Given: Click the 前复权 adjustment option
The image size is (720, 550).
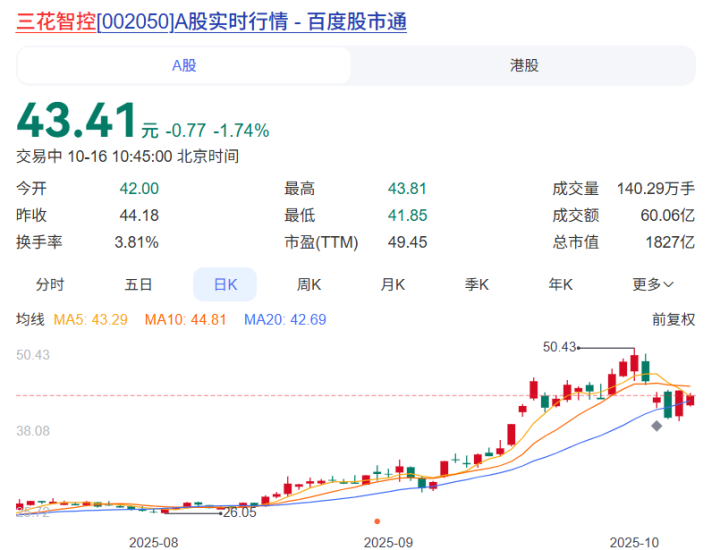Looking at the screenshot, I should pos(673,319).
